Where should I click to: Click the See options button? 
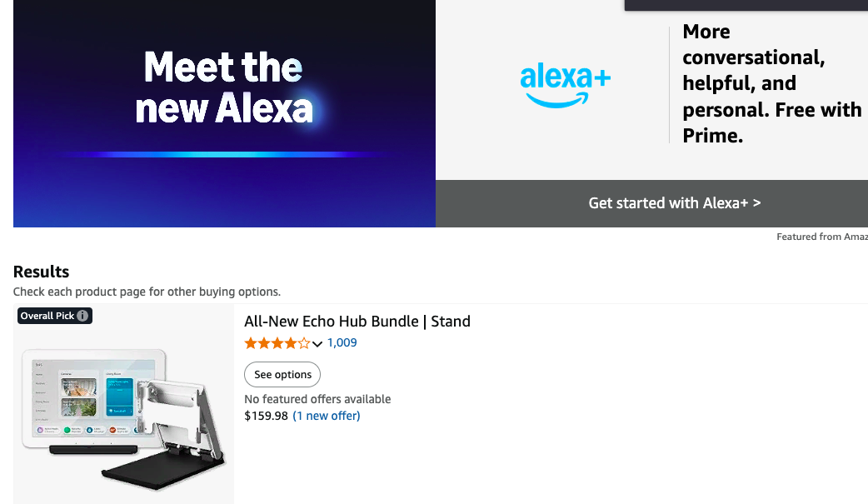click(282, 375)
